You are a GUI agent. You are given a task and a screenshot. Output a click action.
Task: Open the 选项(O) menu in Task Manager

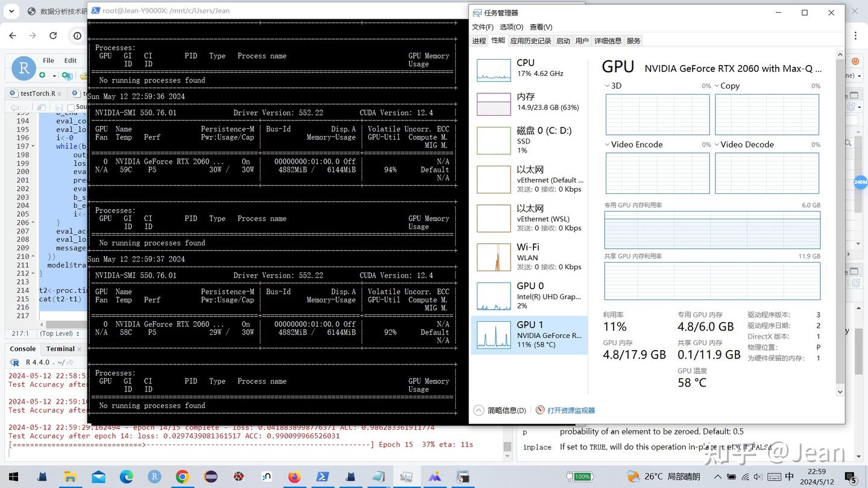click(x=511, y=27)
